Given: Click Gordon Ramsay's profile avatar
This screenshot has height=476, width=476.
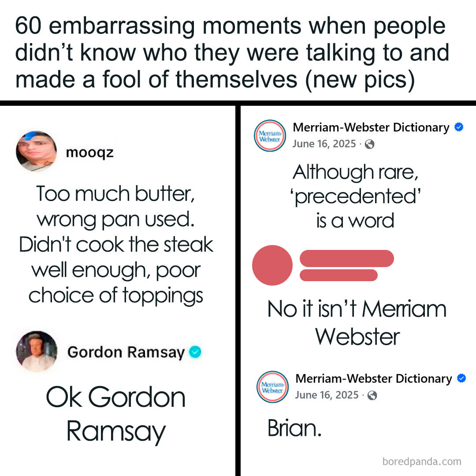Looking at the screenshot, I should click(37, 351).
